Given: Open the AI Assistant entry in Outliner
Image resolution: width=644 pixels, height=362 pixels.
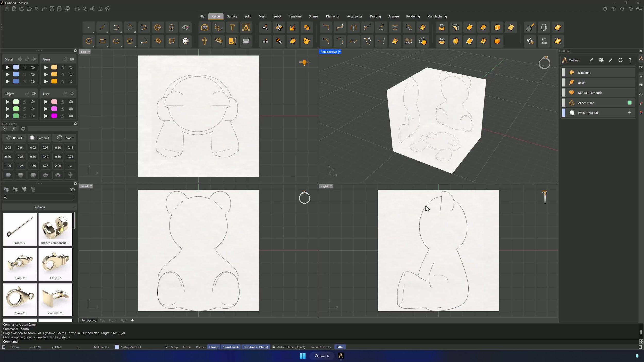Looking at the screenshot, I should 598,103.
